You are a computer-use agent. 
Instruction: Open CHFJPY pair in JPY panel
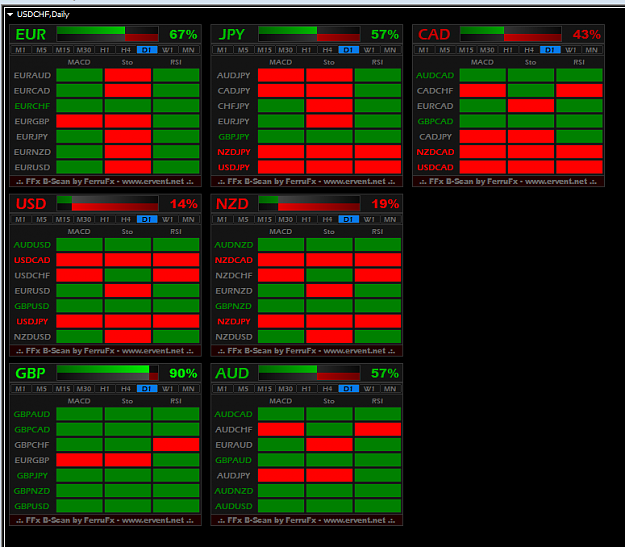pyautogui.click(x=234, y=106)
